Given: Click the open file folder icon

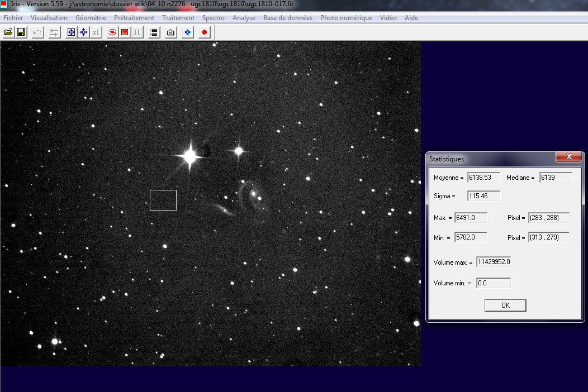Looking at the screenshot, I should (8, 32).
